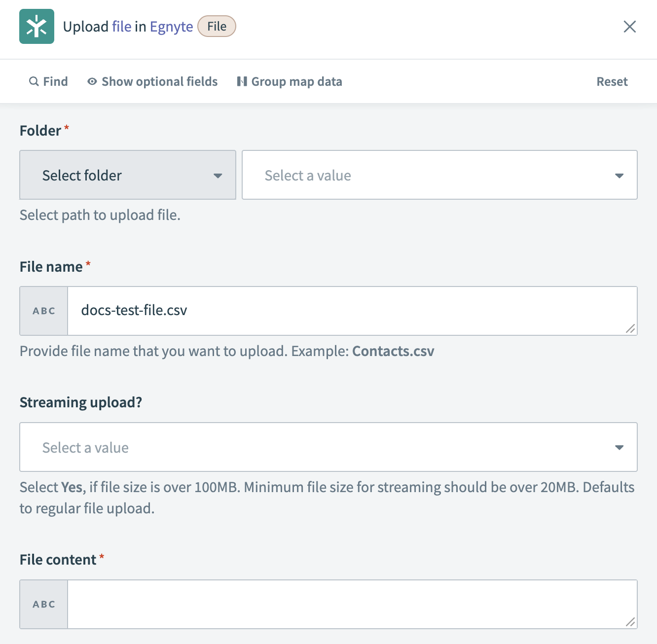This screenshot has height=644, width=657.
Task: Reset the form fields
Action: (612, 81)
